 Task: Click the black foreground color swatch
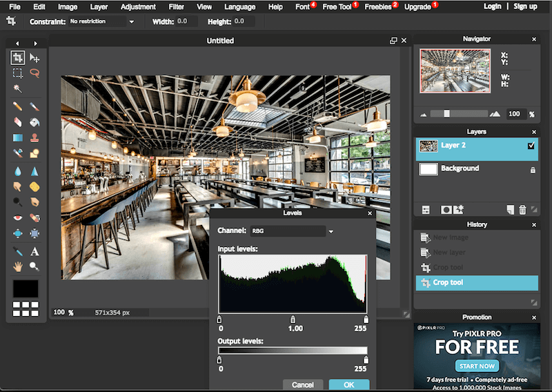[x=26, y=288]
